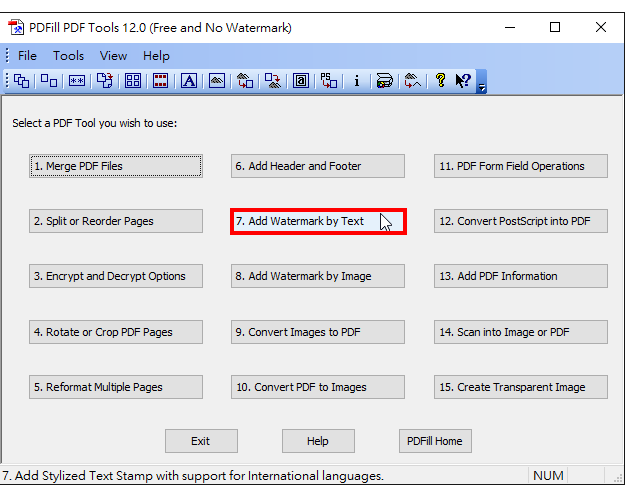This screenshot has width=633, height=489.
Task: Minimize the PDFill PDF Tools window
Action: pyautogui.click(x=510, y=27)
